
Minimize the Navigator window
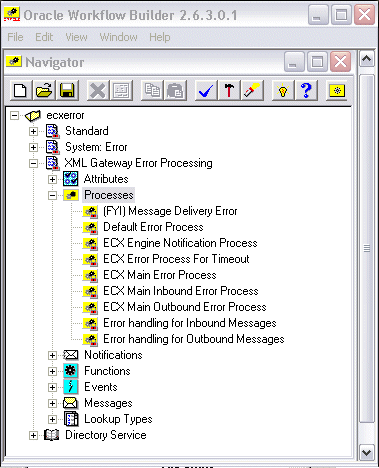pos(294,62)
